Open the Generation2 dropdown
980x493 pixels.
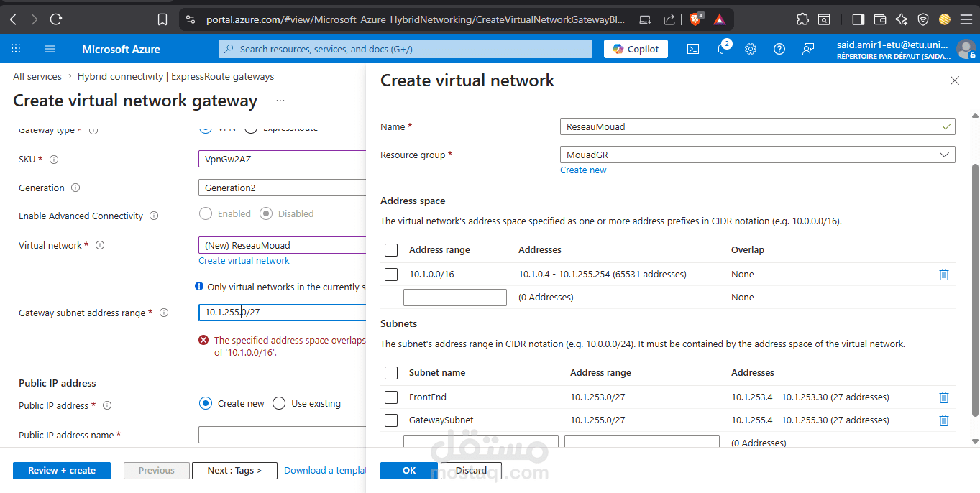coord(283,188)
